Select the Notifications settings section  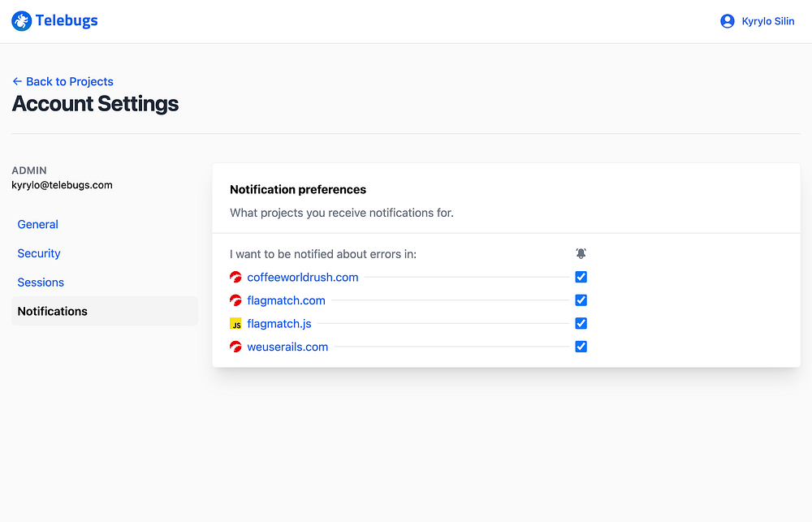(x=53, y=311)
